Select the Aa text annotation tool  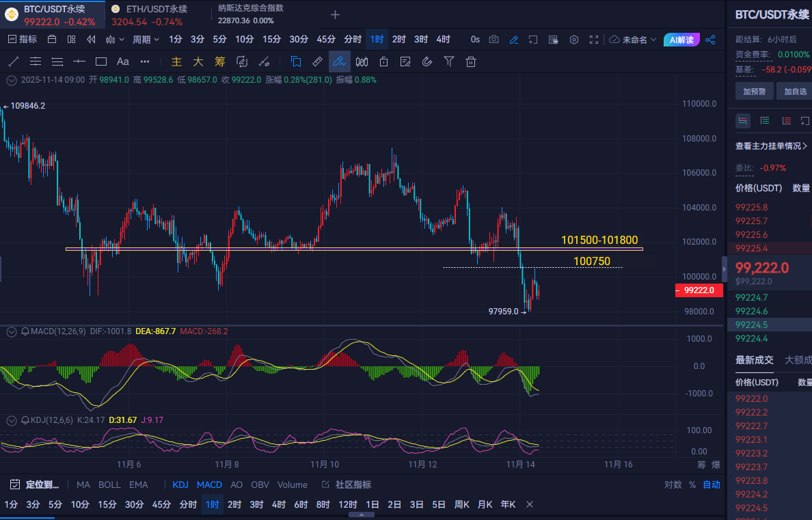tap(123, 61)
